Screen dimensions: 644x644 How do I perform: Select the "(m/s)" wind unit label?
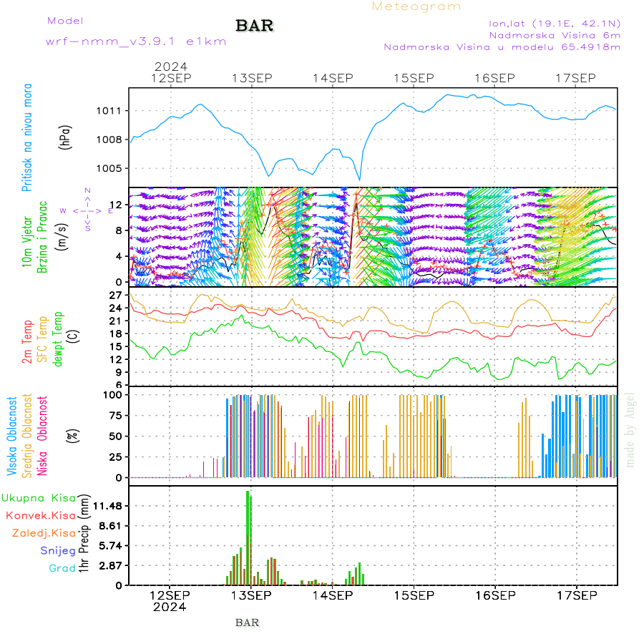62,237
